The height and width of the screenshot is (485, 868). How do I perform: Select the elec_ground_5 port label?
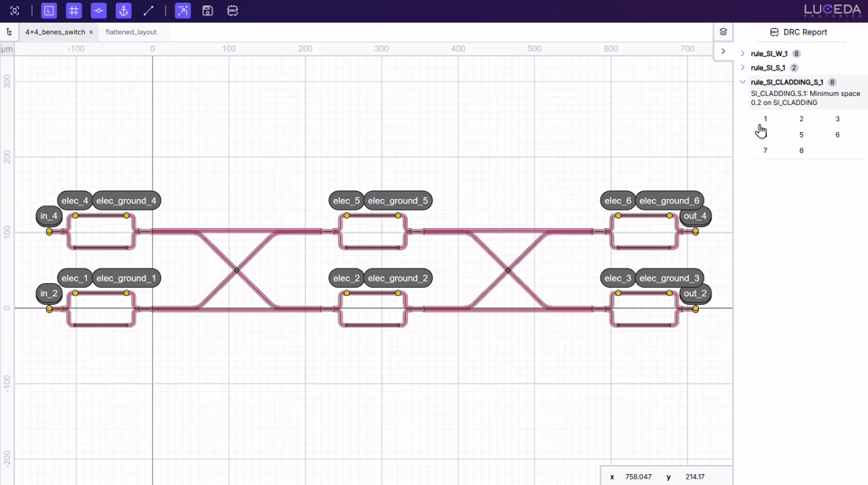coord(398,201)
